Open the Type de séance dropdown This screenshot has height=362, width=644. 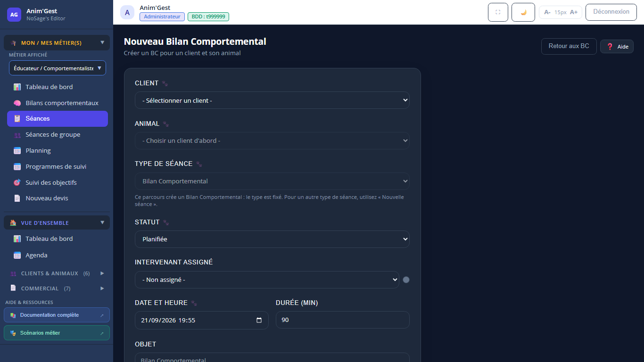click(x=272, y=181)
